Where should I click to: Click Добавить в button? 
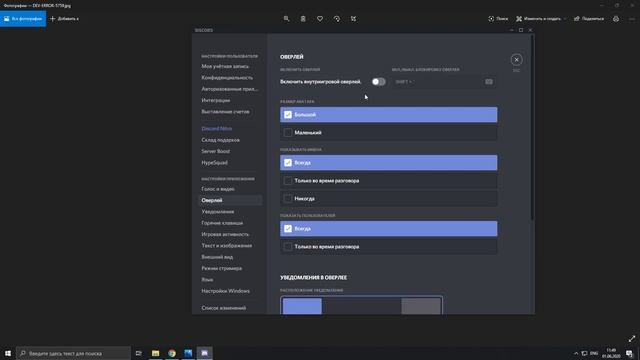64,19
